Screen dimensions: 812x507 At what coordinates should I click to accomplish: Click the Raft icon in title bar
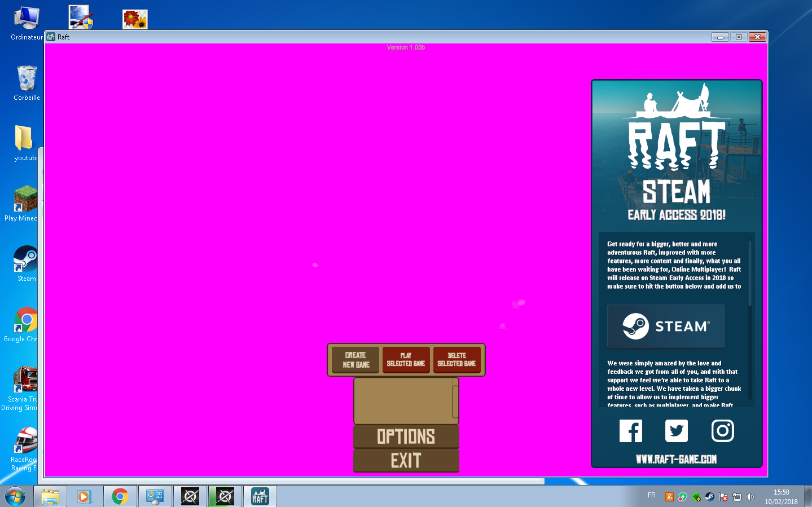coord(51,37)
